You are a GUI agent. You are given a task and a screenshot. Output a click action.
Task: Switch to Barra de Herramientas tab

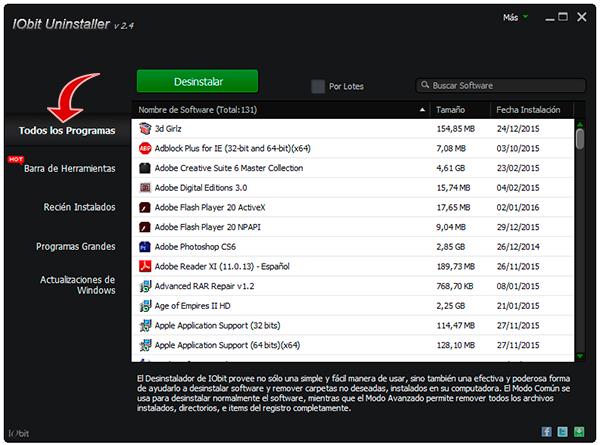pyautogui.click(x=70, y=169)
